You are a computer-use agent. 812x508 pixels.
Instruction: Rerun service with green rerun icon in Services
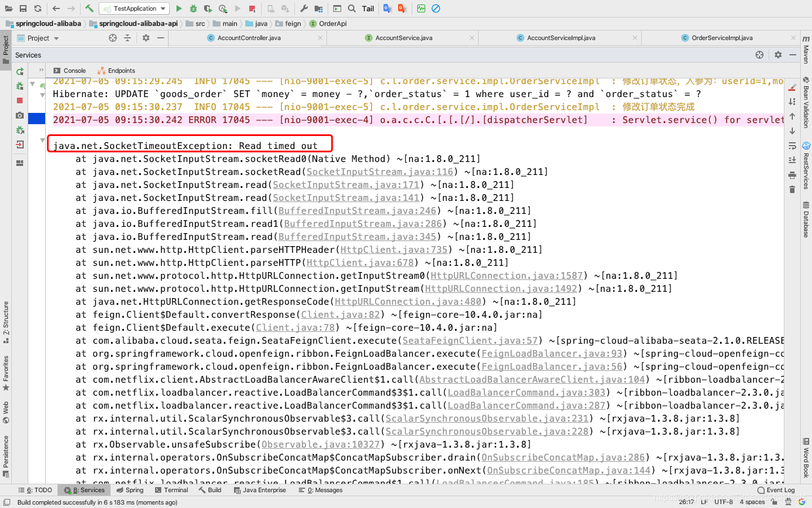coord(20,72)
